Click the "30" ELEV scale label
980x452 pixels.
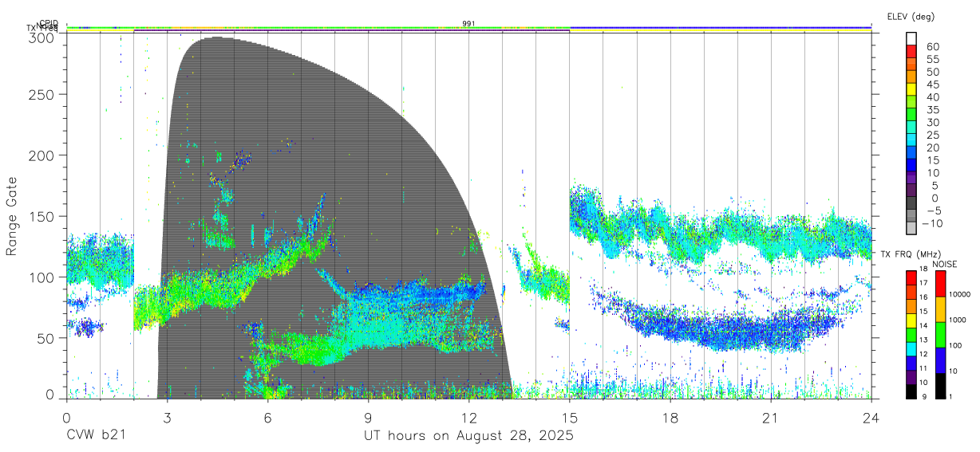(x=933, y=122)
